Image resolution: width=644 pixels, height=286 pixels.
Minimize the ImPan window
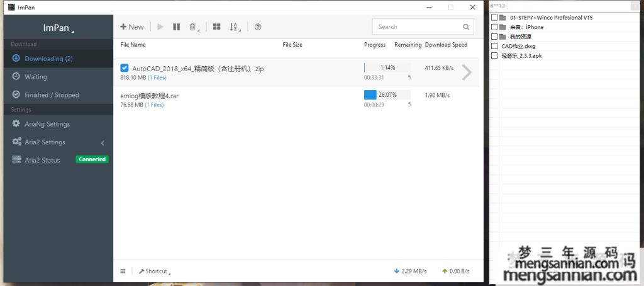[x=430, y=7]
